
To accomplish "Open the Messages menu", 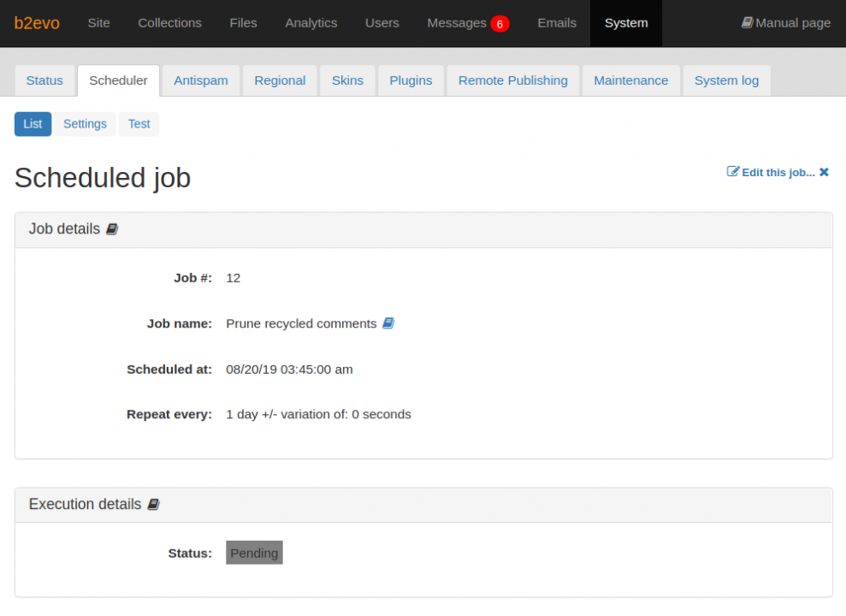I will pos(457,23).
